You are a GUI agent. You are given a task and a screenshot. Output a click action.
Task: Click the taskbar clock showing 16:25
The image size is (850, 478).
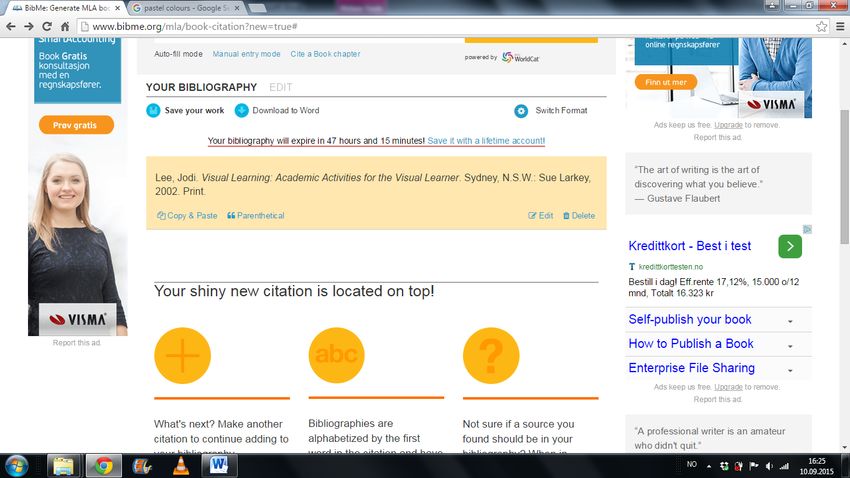point(816,466)
